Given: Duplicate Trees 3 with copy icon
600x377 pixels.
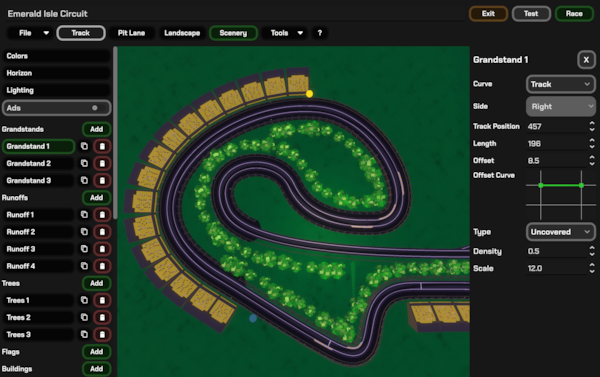Looking at the screenshot, I should tap(84, 335).
